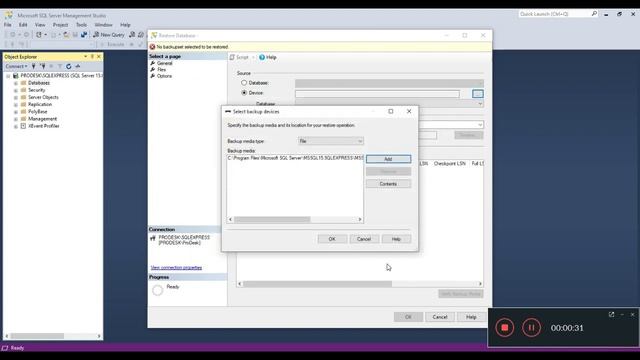Select the backup media file path entry
The width and height of the screenshot is (640, 360).
tap(295, 158)
